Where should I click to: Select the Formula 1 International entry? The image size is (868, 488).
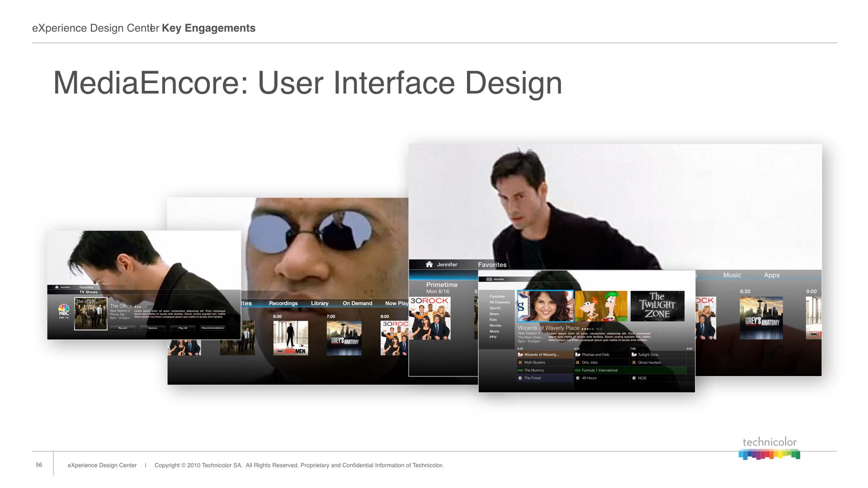point(630,370)
